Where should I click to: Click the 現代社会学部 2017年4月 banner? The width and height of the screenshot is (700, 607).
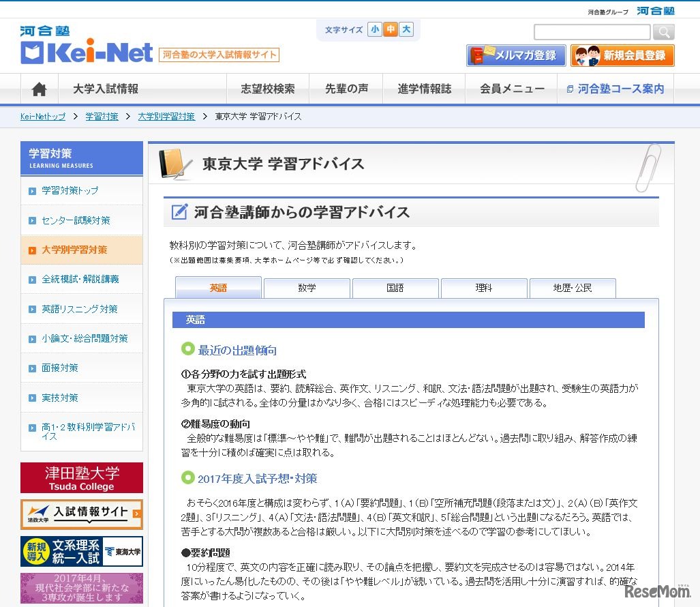point(82,588)
